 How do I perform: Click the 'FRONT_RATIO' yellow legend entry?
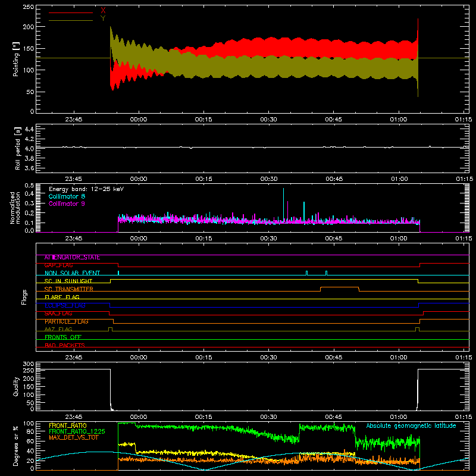coord(67,425)
